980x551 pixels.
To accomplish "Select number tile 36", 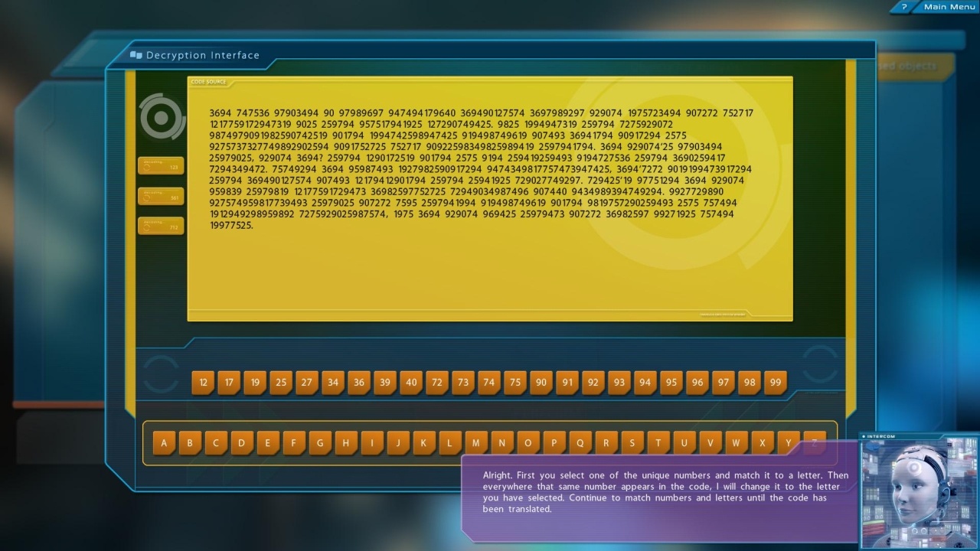I will point(358,383).
